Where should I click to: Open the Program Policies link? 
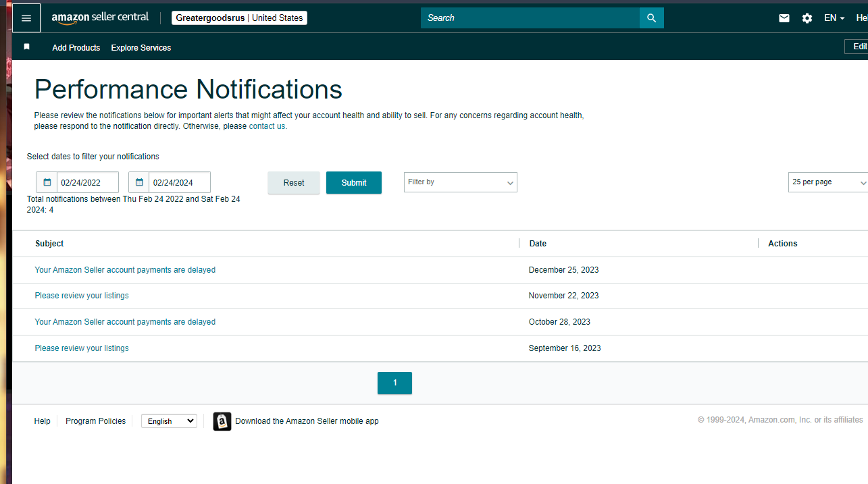95,421
